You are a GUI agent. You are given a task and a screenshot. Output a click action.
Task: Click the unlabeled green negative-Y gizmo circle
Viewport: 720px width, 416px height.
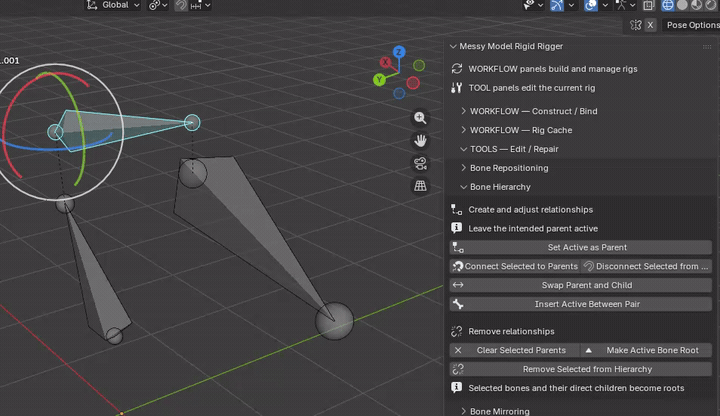(419, 66)
